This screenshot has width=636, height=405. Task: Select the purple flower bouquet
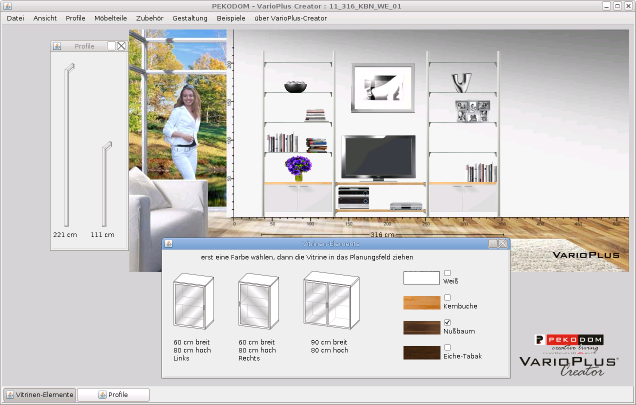(x=298, y=168)
